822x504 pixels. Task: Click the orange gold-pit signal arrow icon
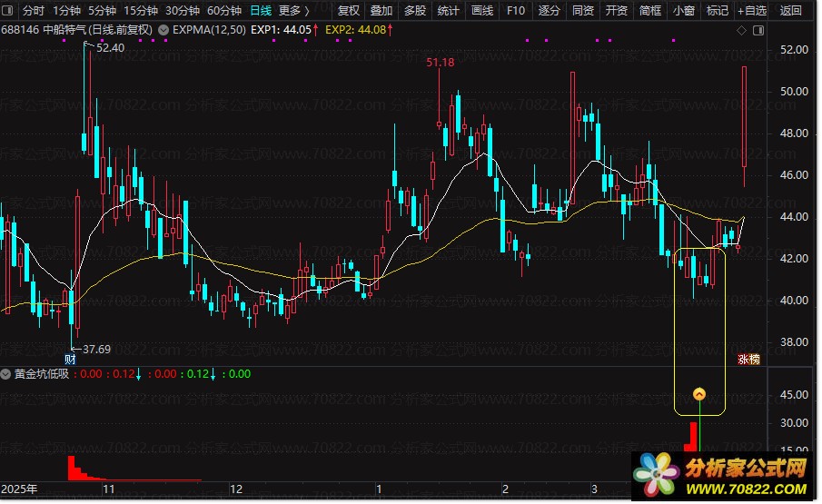click(x=699, y=394)
